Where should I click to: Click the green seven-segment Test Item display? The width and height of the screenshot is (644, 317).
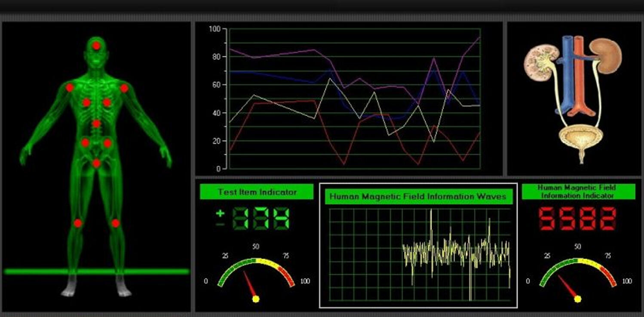[261, 218]
